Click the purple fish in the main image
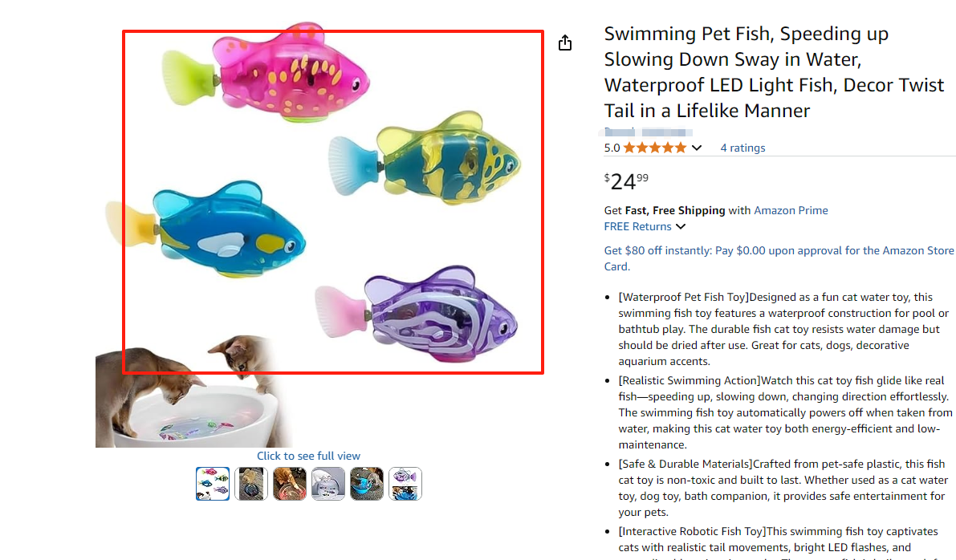This screenshot has height=560, width=956. 433,313
